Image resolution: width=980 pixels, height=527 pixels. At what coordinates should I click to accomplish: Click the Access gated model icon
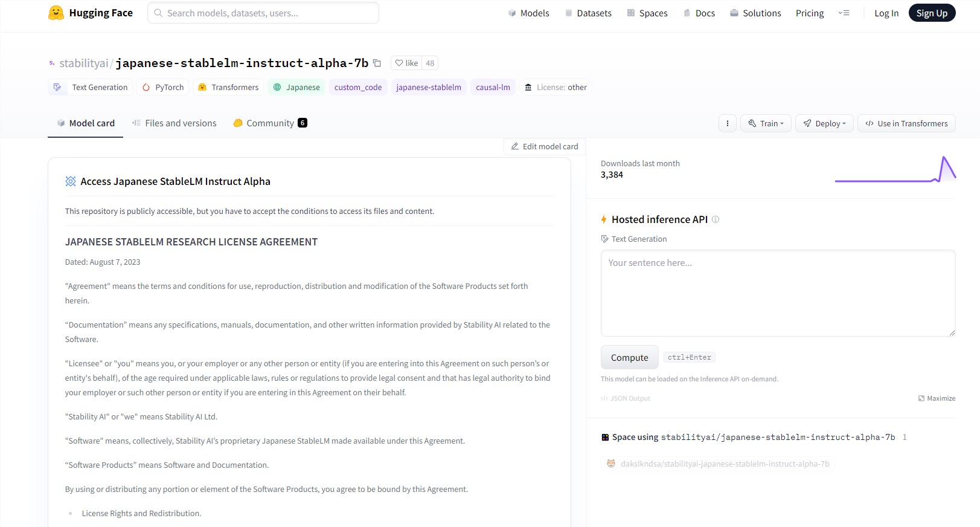pyautogui.click(x=71, y=181)
